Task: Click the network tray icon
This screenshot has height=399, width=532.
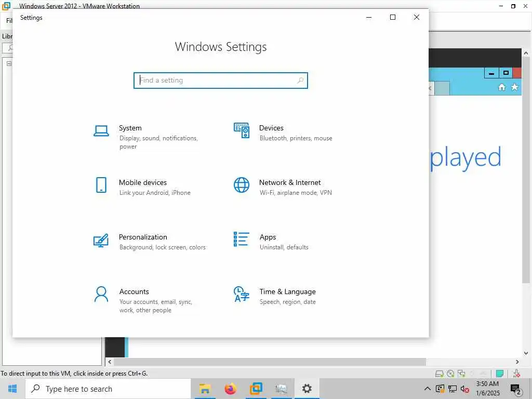Action: (x=453, y=389)
